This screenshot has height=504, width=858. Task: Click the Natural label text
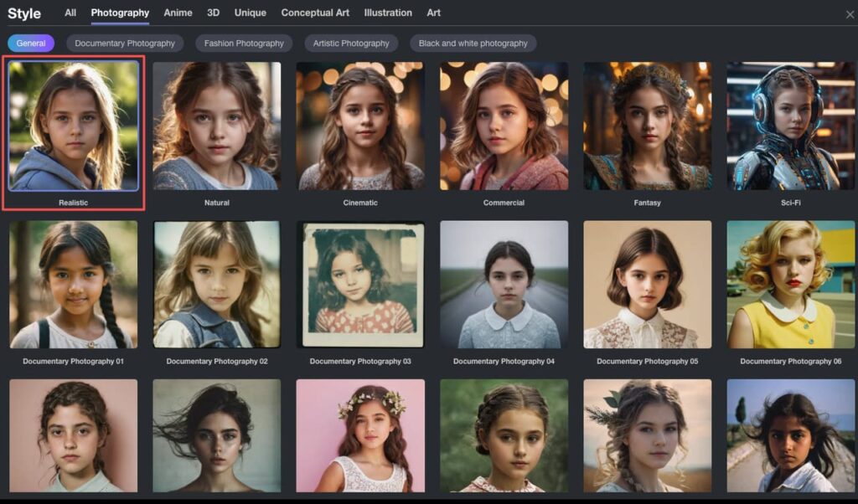(x=217, y=203)
